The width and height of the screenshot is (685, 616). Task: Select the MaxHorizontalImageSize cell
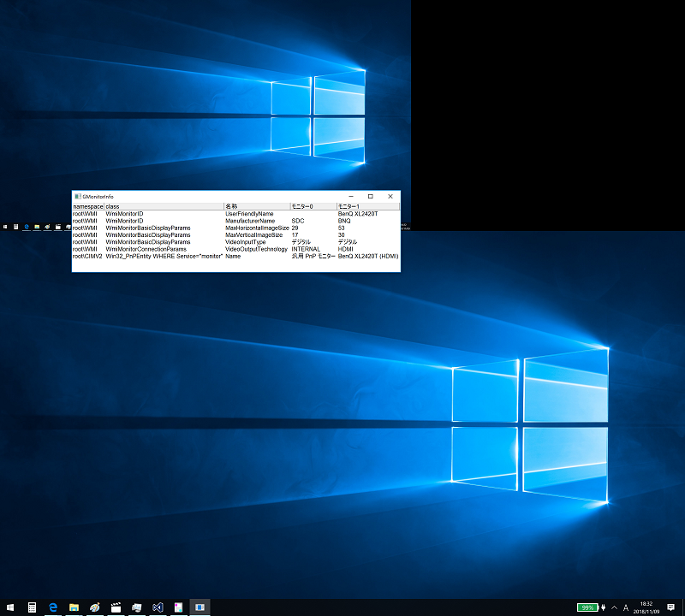click(257, 228)
